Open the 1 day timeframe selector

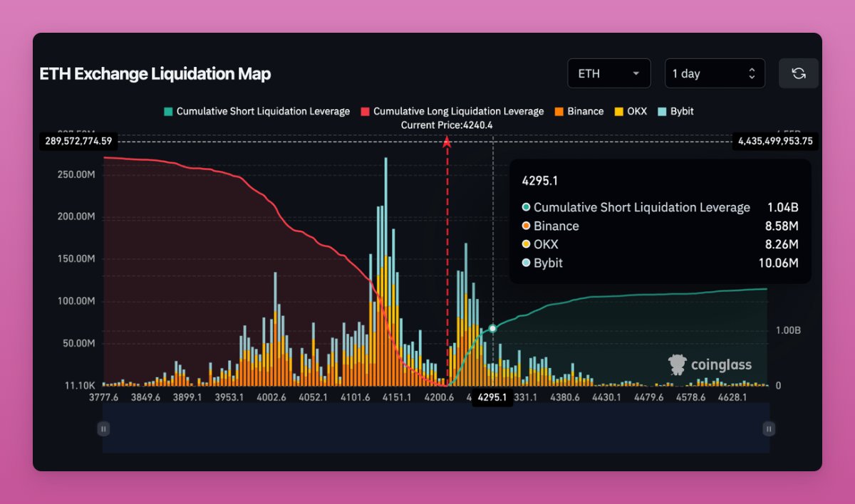(x=715, y=73)
